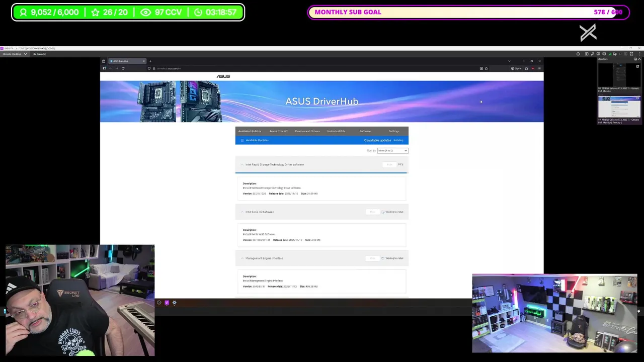Click Sign in in browser toolbar
644x362 pixels.
(517, 68)
